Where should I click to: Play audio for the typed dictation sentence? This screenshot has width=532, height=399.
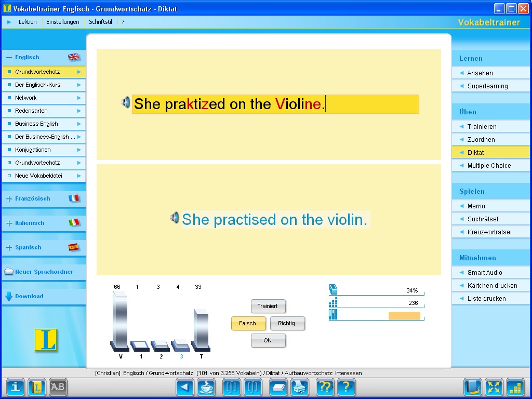126,102
